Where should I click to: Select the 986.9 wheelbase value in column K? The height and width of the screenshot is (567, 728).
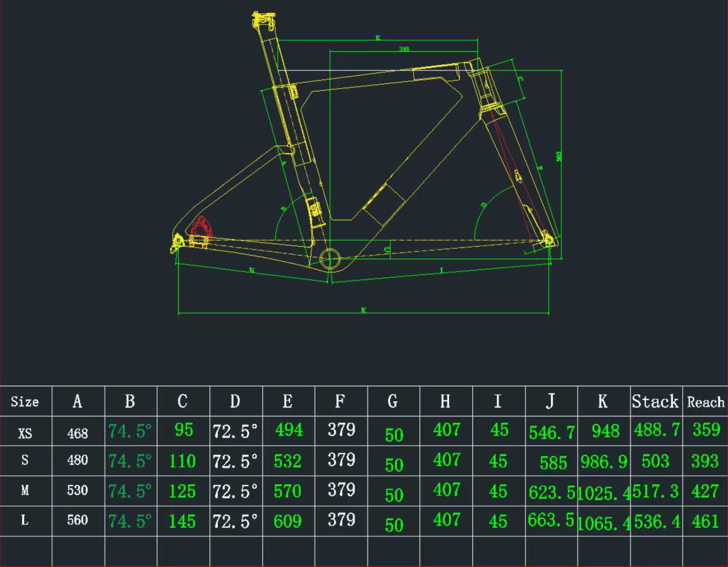(603, 462)
